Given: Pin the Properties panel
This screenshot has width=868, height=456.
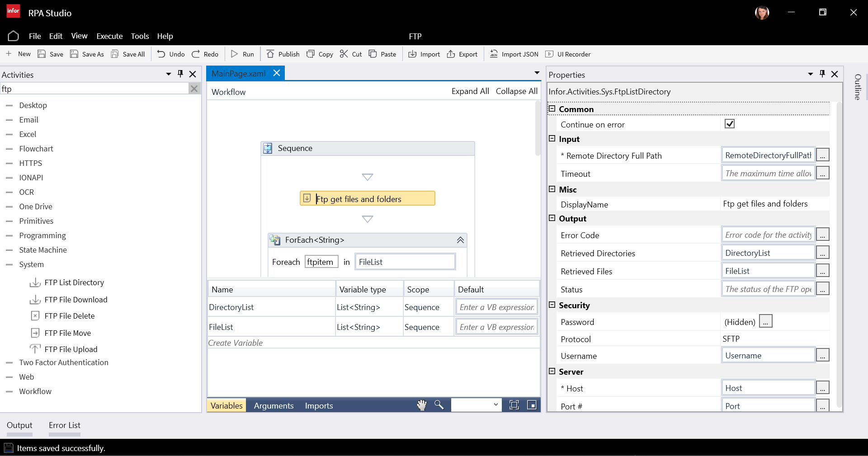Looking at the screenshot, I should click(822, 74).
